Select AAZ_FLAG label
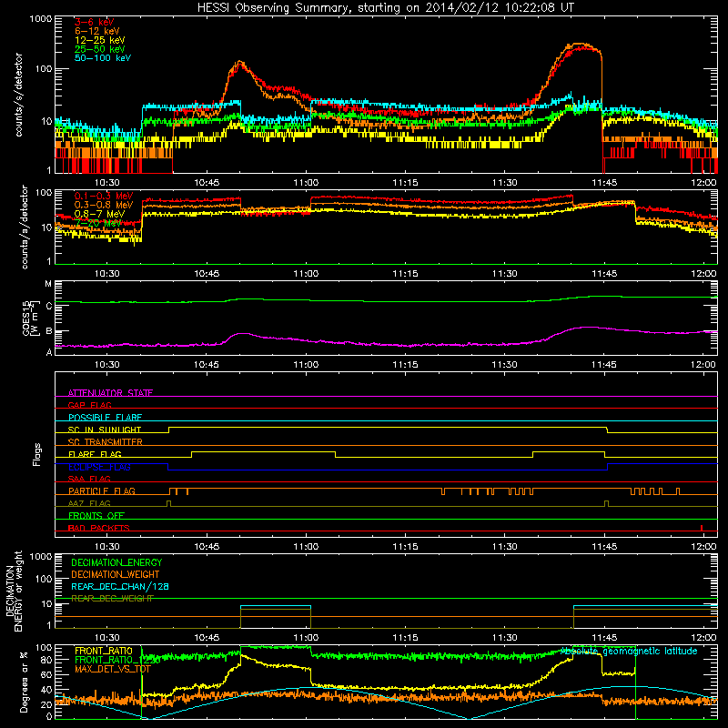This screenshot has height=728, width=728. [89, 503]
